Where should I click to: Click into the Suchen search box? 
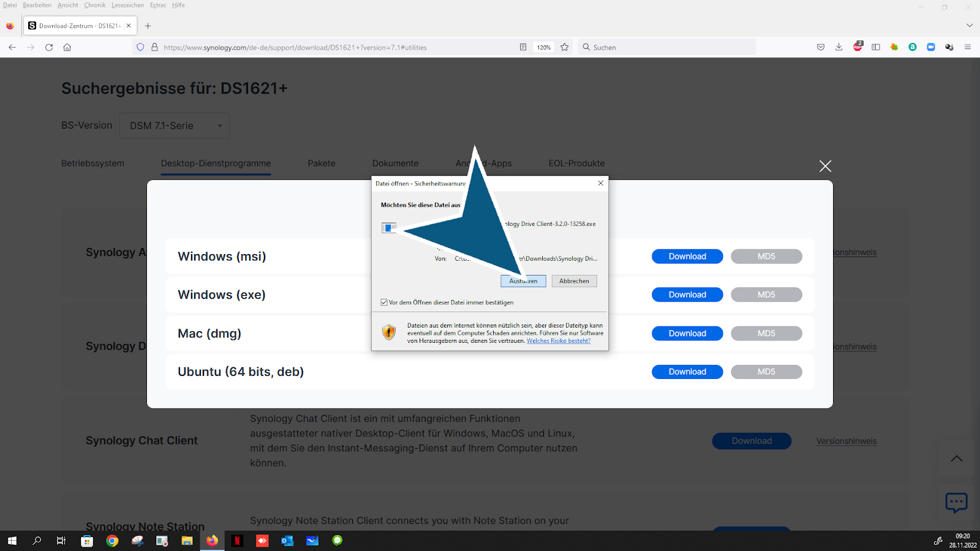(x=666, y=47)
